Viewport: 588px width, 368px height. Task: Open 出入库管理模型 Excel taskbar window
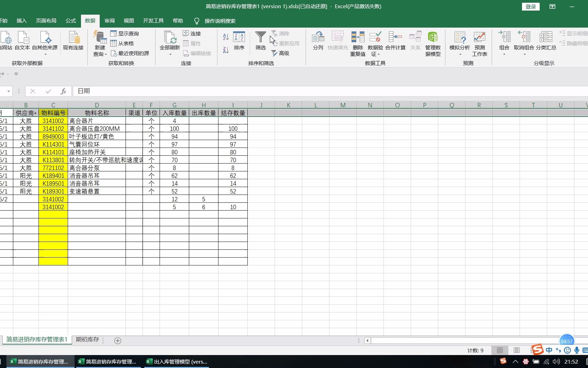176,362
